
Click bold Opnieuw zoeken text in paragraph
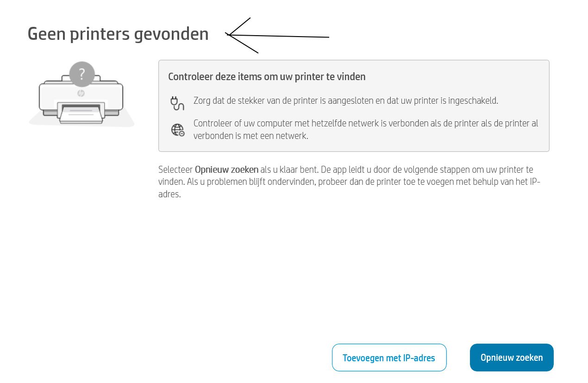coord(226,170)
